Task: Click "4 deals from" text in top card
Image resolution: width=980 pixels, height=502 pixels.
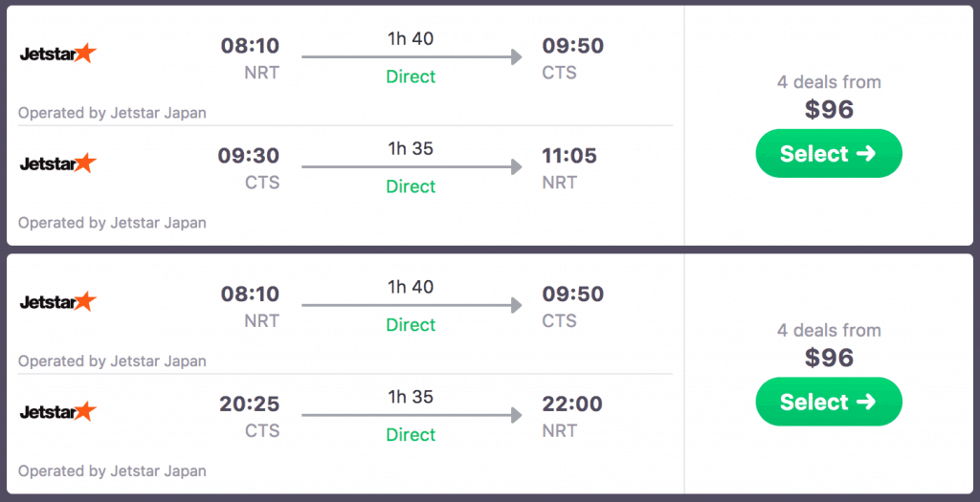Action: click(829, 82)
